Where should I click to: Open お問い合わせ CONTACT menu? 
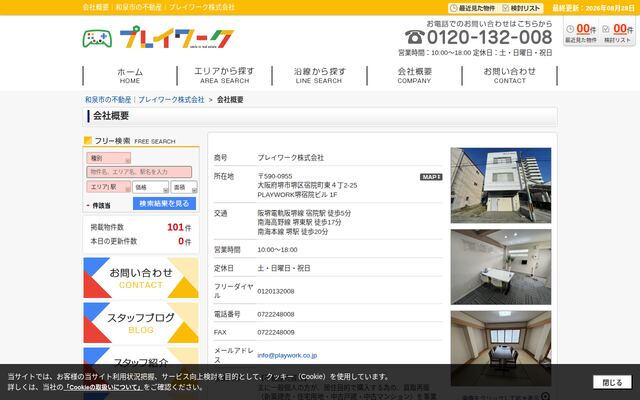pos(509,76)
